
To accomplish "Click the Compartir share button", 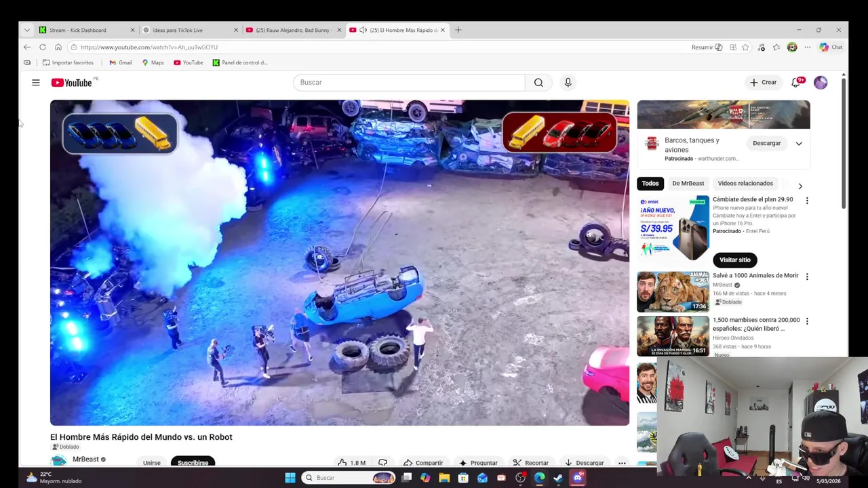I will coord(423,462).
